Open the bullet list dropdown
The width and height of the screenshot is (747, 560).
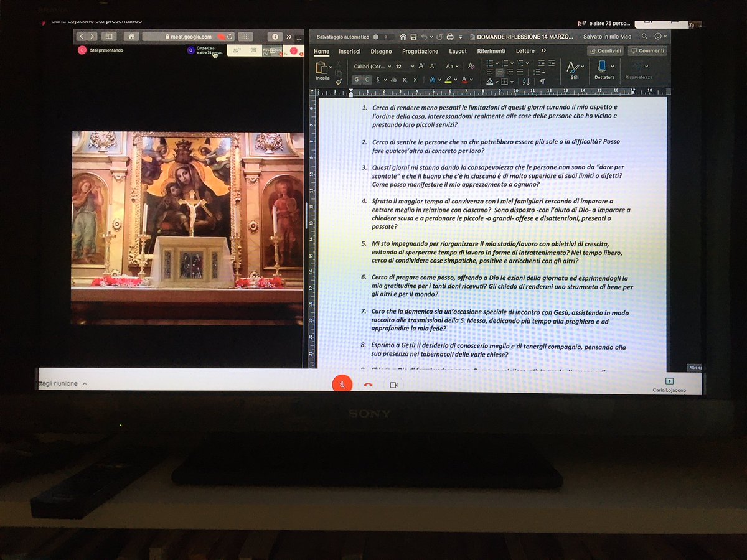pos(496,63)
